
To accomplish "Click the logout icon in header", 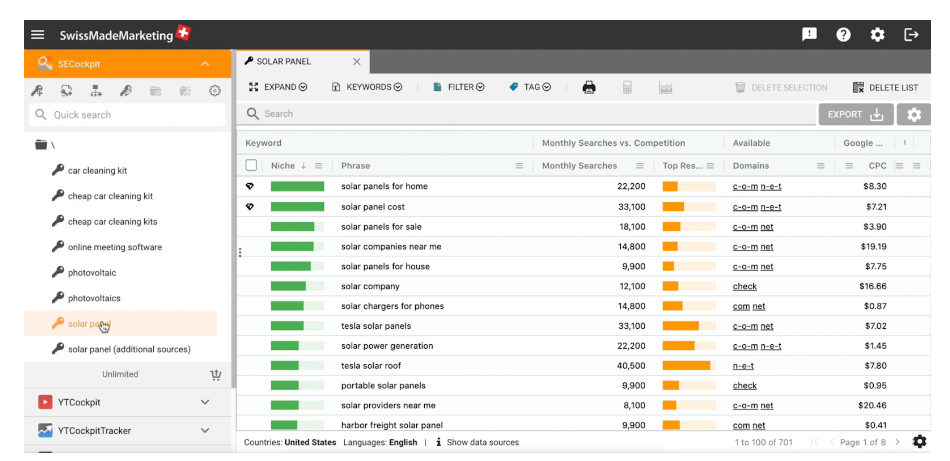I will click(911, 34).
